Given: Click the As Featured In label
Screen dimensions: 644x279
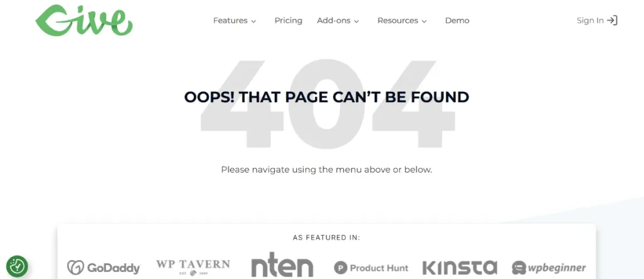Looking at the screenshot, I should (x=326, y=237).
